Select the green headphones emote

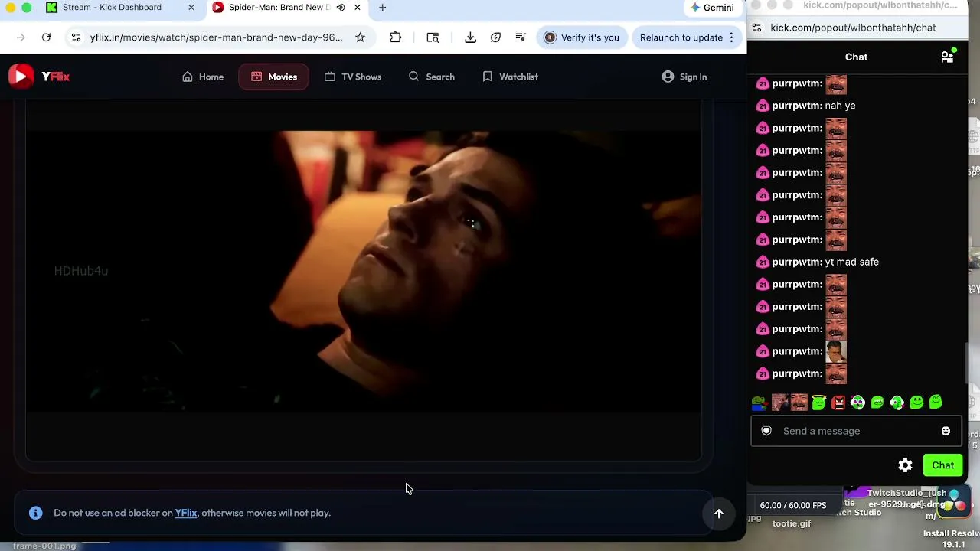(x=897, y=403)
